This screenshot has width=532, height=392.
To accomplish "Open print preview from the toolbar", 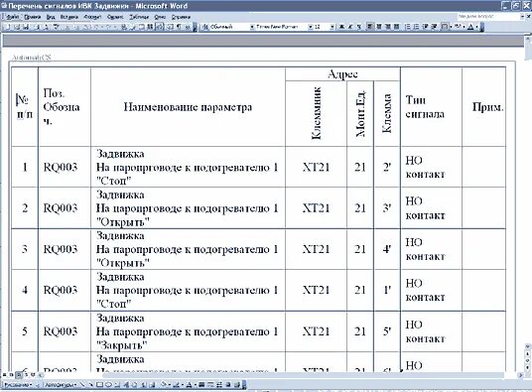I will click(46, 27).
